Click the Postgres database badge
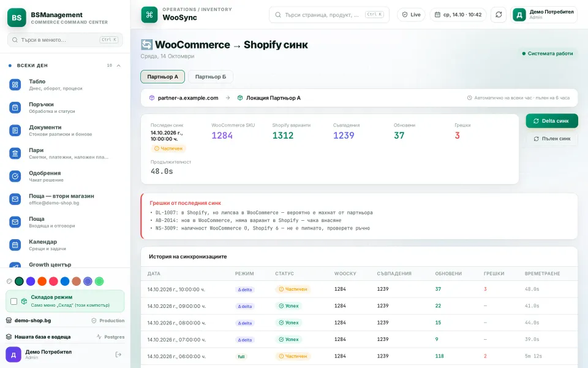 pos(110,337)
